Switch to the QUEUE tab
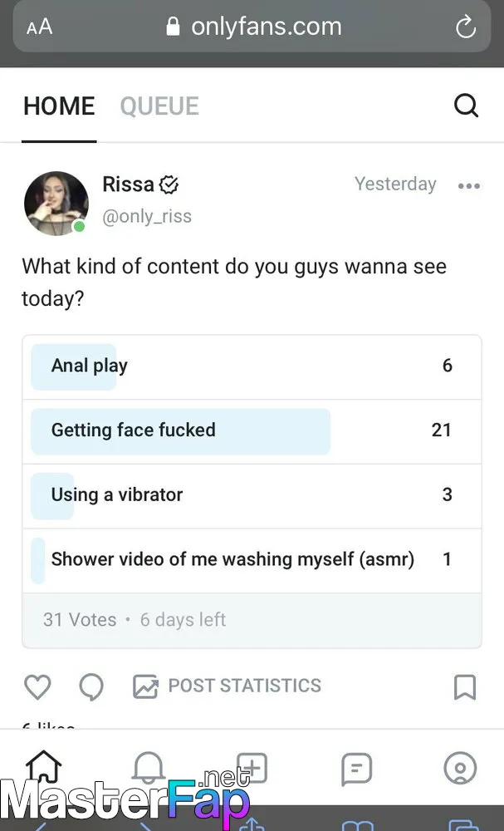The height and width of the screenshot is (831, 504). [159, 106]
